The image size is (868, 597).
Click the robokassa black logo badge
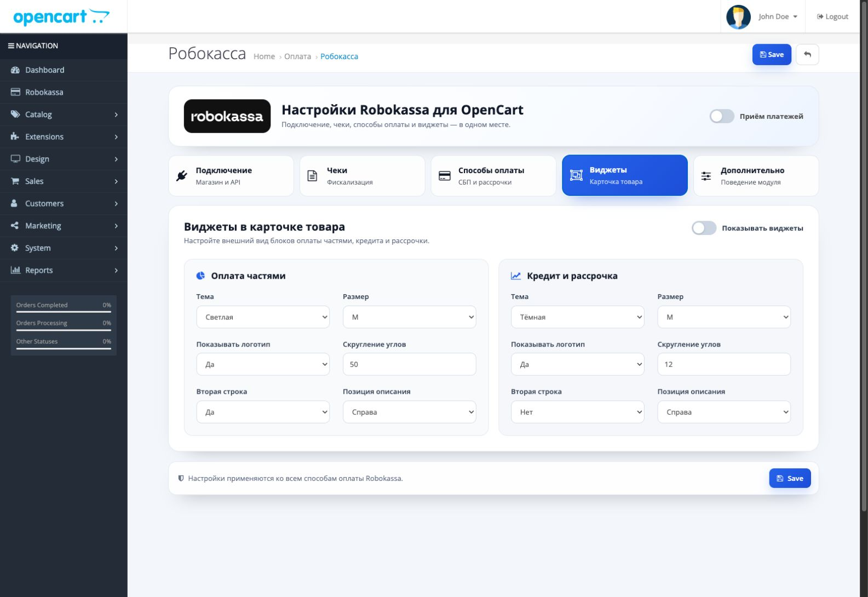pyautogui.click(x=227, y=116)
